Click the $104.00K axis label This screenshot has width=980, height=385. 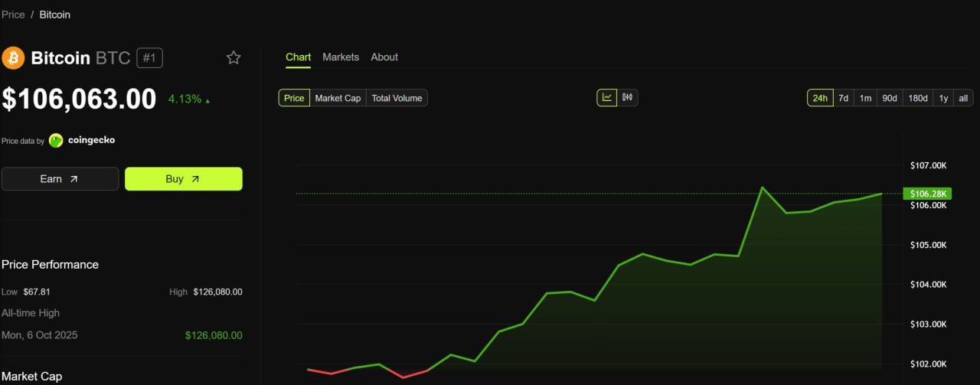[928, 285]
